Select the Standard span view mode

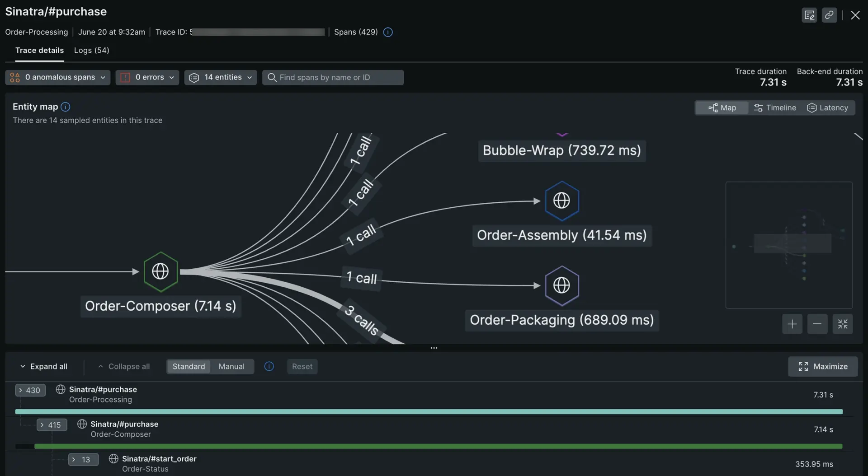189,367
